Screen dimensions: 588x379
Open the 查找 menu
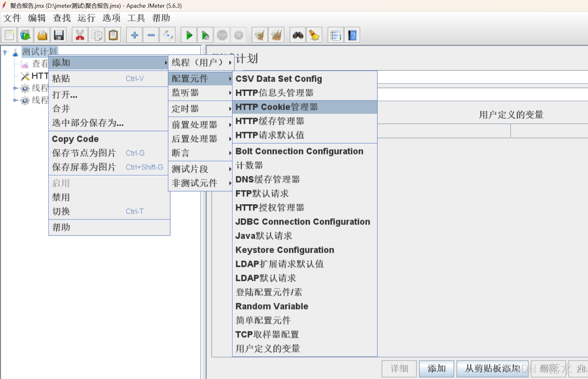point(62,18)
